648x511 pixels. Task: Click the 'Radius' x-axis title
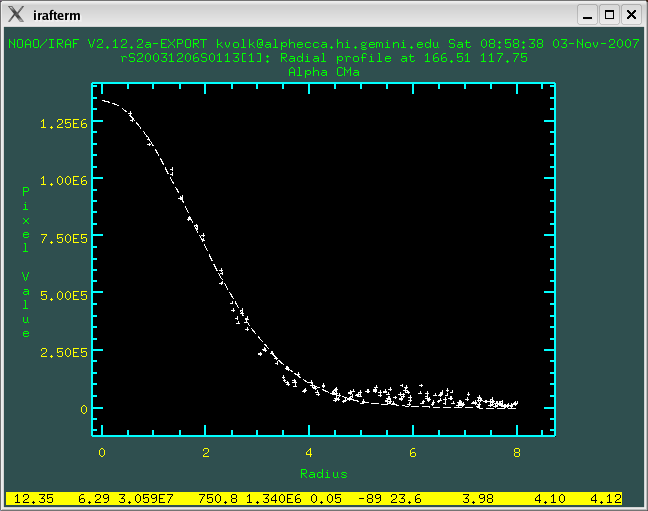pos(324,474)
